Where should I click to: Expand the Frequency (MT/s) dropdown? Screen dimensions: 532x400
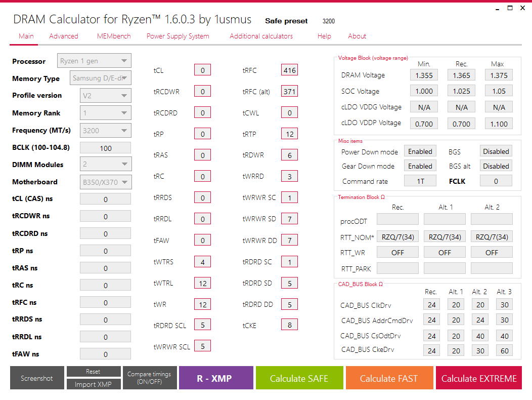[106, 131]
